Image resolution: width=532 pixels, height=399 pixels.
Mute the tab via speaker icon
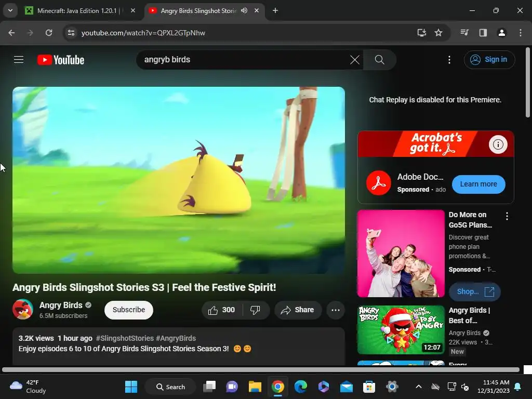click(244, 10)
